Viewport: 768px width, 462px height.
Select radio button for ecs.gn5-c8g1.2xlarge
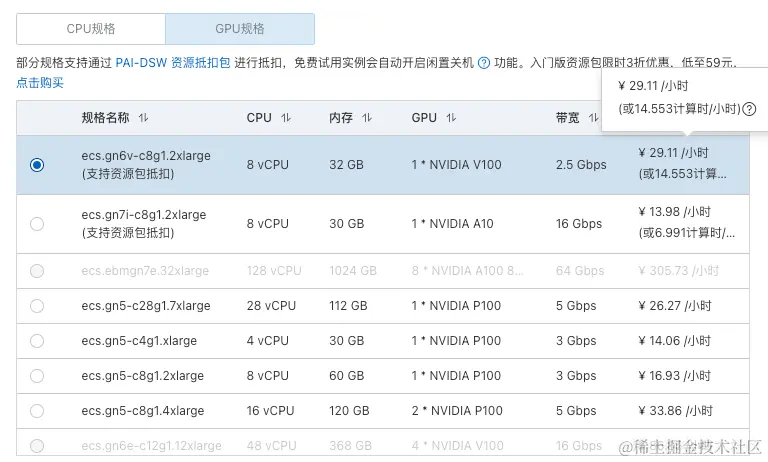[x=37, y=376]
